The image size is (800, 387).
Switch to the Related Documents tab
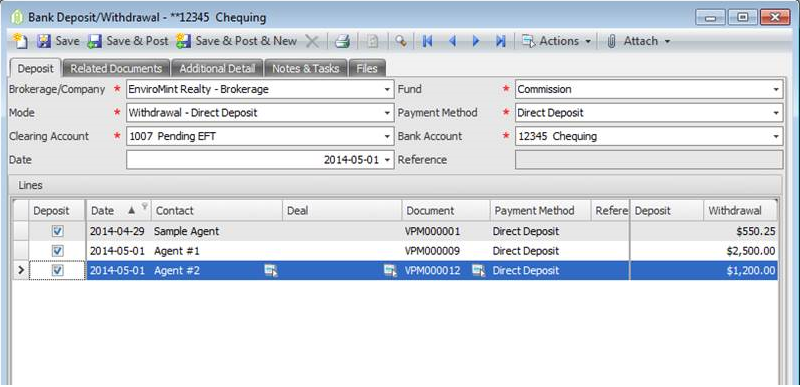click(x=116, y=68)
